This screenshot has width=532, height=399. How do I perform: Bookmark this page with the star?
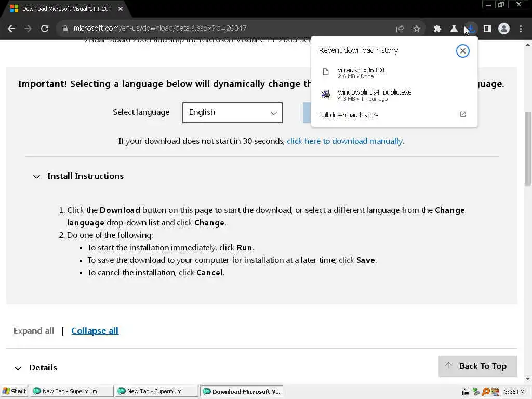point(416,29)
